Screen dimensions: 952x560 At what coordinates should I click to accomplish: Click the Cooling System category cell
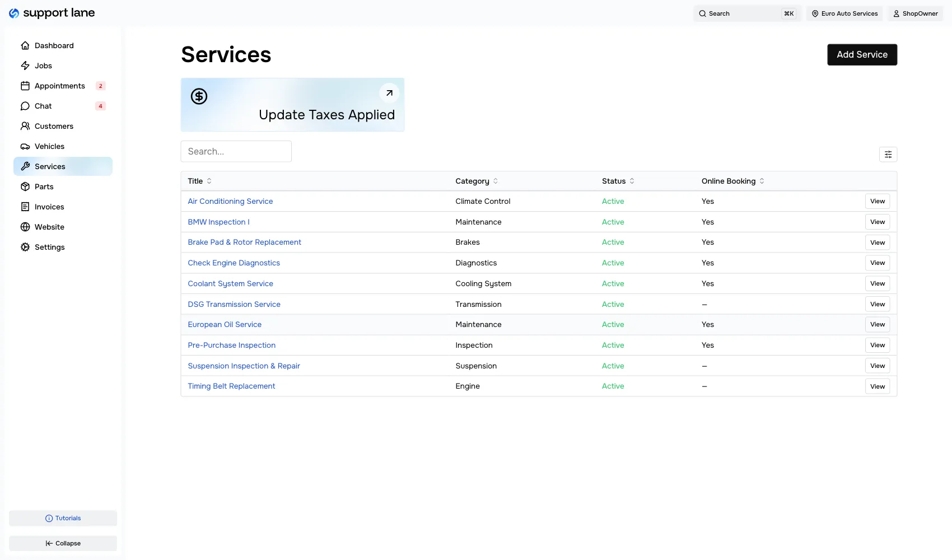click(483, 283)
